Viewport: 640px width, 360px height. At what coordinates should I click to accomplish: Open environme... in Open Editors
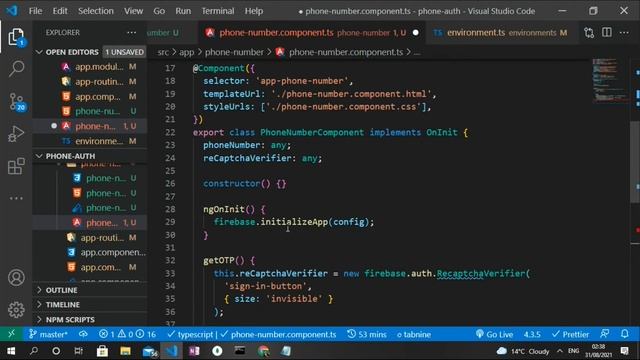pos(90,141)
